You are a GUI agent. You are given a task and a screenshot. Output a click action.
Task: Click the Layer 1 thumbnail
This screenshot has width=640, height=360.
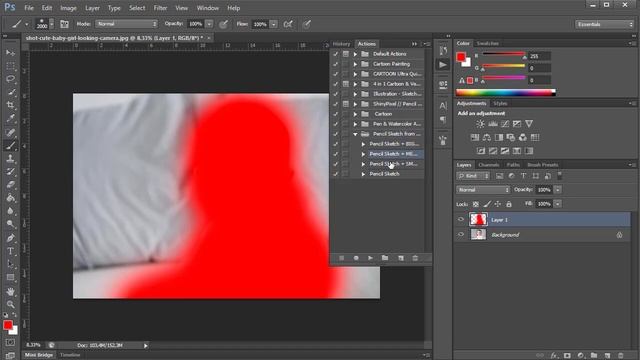tap(478, 220)
